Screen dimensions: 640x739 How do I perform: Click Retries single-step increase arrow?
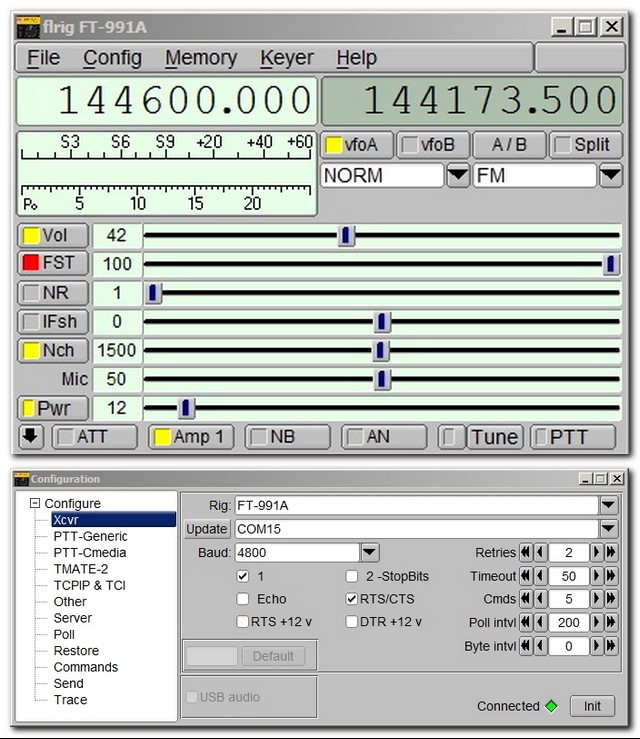point(597,552)
